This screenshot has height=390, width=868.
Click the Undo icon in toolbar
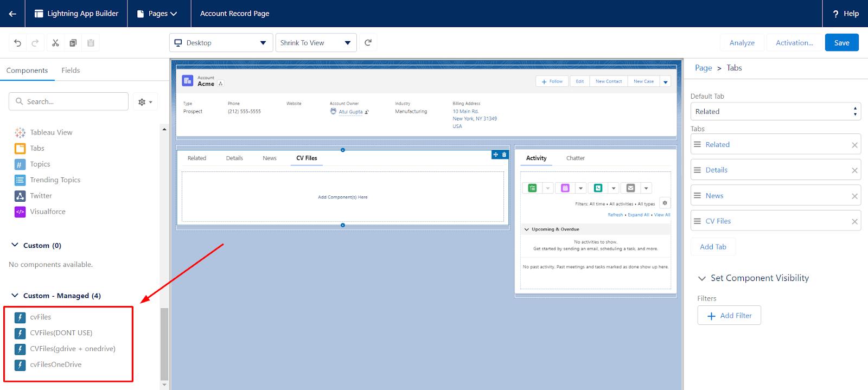(17, 43)
